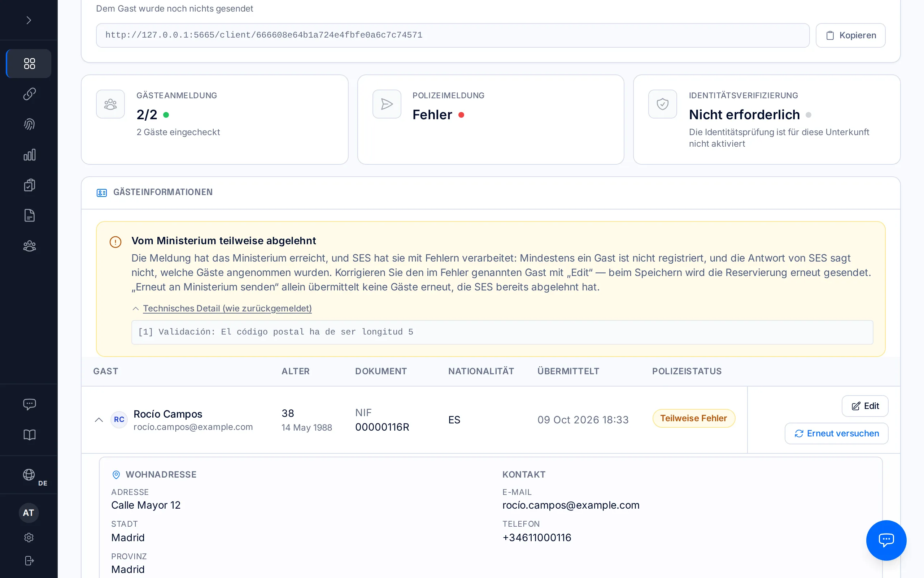
Task: Click the phone number '+34611000116'
Action: 536,538
